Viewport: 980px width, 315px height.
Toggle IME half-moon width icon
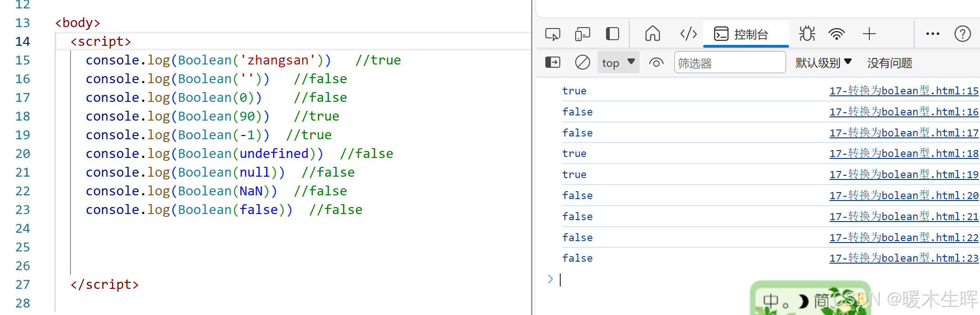(x=803, y=301)
